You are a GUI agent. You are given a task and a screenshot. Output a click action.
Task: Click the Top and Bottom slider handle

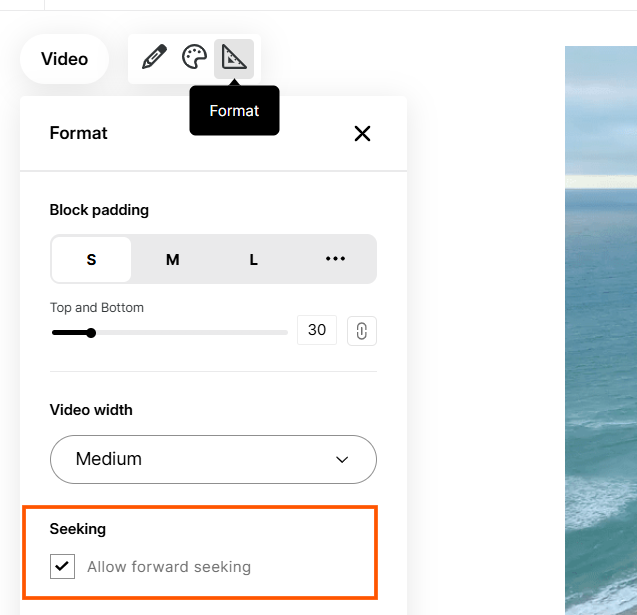point(91,333)
